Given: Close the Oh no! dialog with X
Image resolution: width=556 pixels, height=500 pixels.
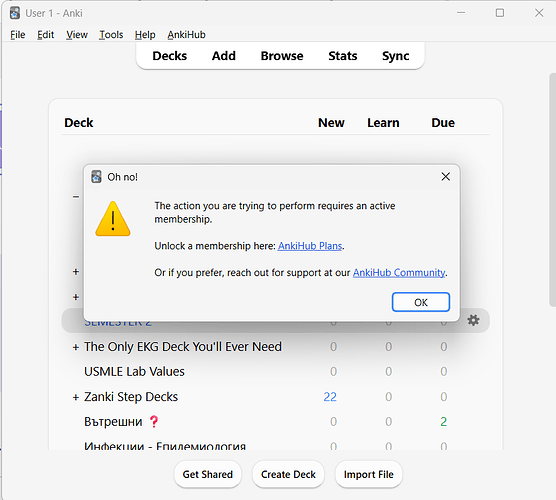Looking at the screenshot, I should click(445, 177).
